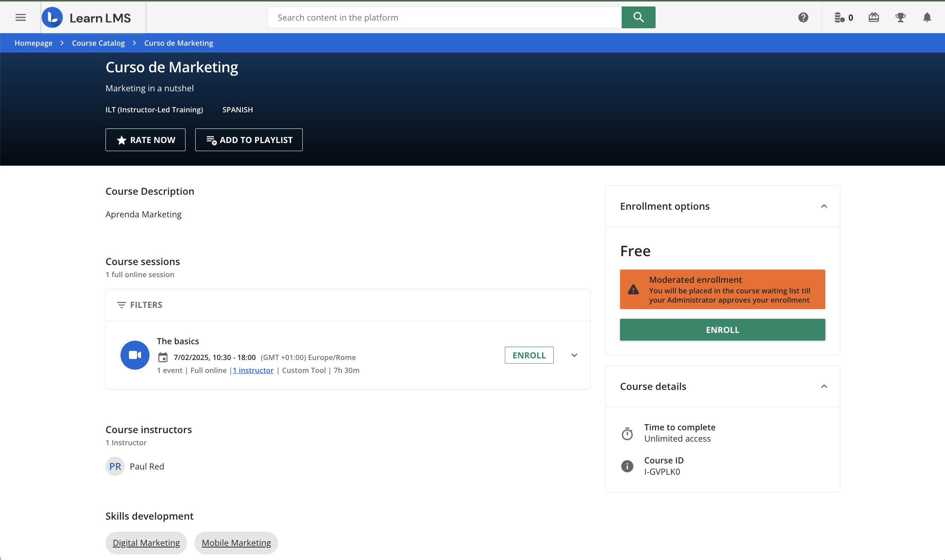Screen dimensions: 945x560
Task: Open the coins balance icon
Action: pos(844,17)
